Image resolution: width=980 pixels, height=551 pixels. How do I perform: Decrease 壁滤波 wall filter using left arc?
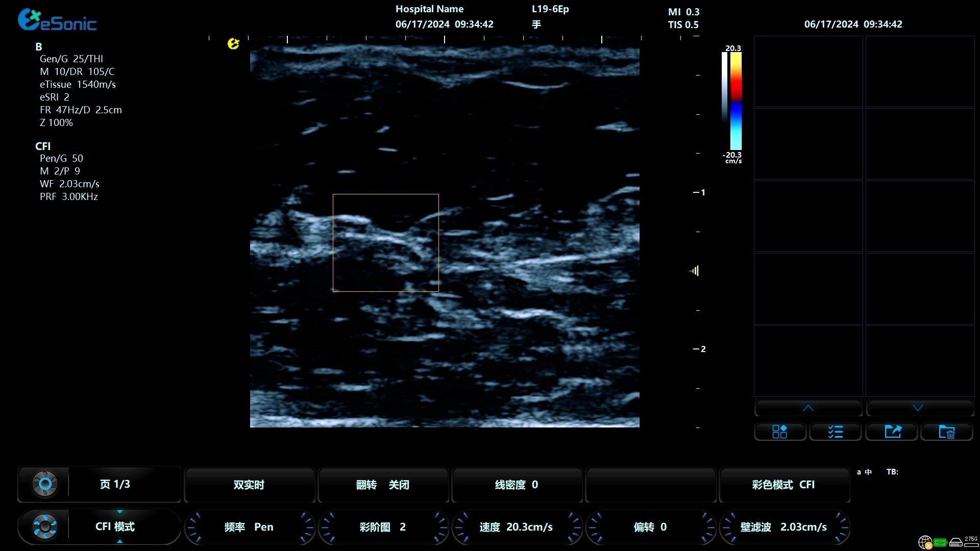pos(729,527)
